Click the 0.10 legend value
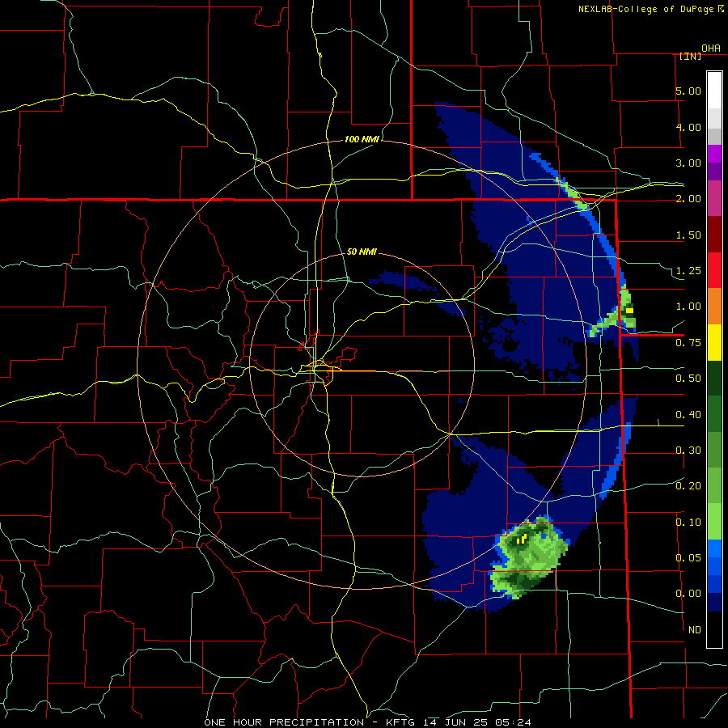 coord(688,523)
